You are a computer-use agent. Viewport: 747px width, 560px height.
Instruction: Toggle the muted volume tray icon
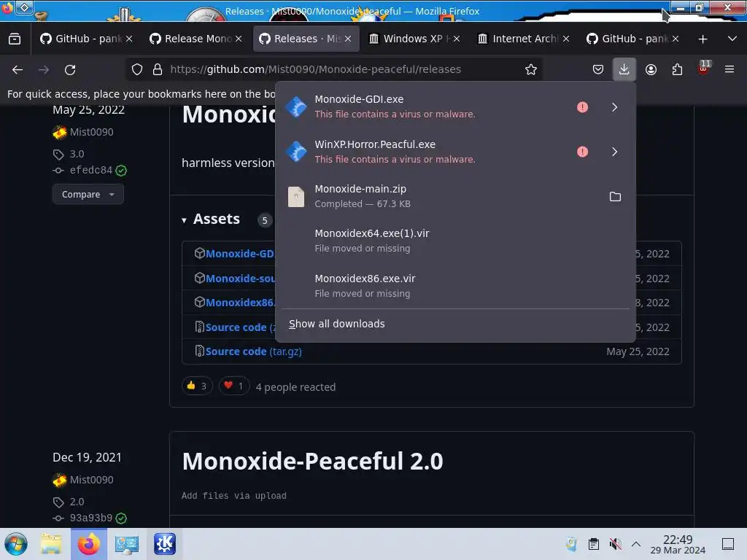615,544
